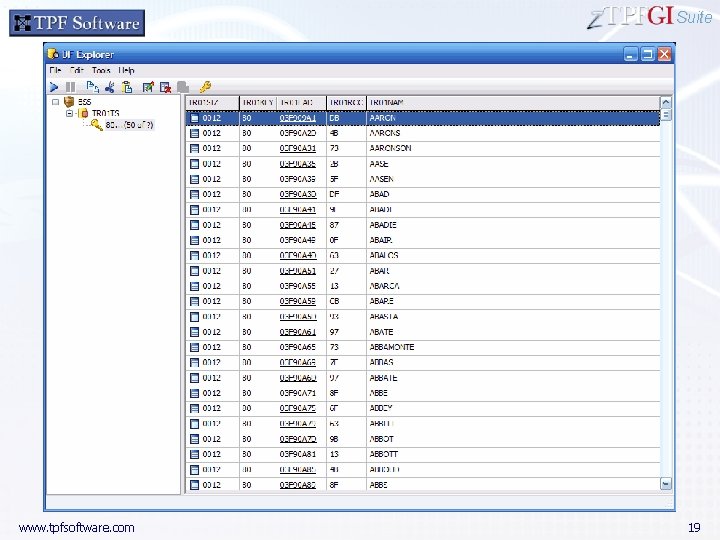Click the name cell ABAIR

(381, 240)
